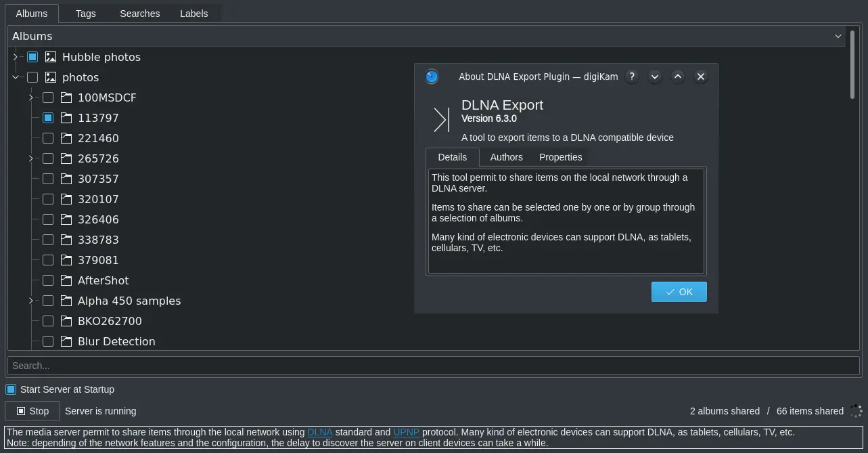Screen dimensions: 868x453
Task: Click the digiKam icon in the dialog title bar
Action: [432, 77]
